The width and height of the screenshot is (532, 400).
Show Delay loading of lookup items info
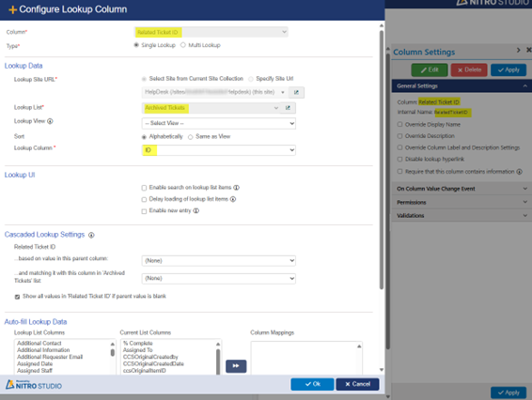pos(233,199)
